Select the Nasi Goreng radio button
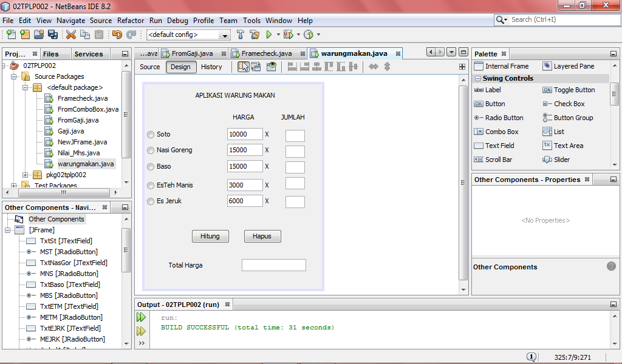The height and width of the screenshot is (364, 622). 151,150
